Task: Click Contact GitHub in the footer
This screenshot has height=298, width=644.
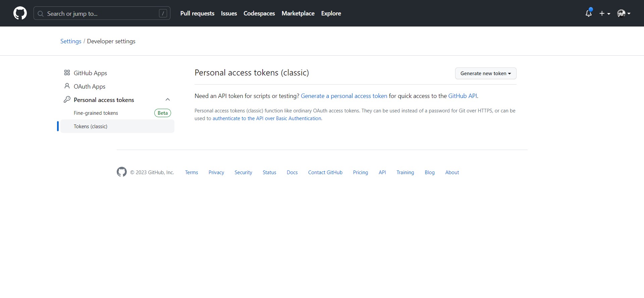Action: point(325,172)
